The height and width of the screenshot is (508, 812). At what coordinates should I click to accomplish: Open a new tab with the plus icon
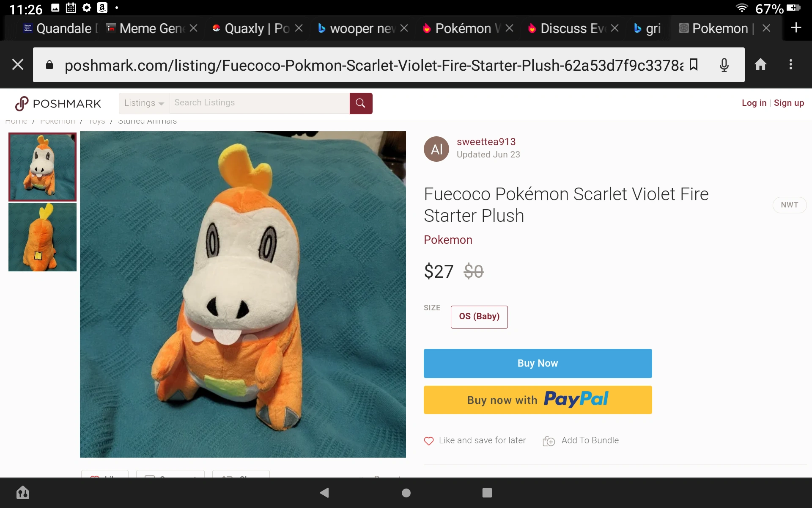(x=796, y=28)
